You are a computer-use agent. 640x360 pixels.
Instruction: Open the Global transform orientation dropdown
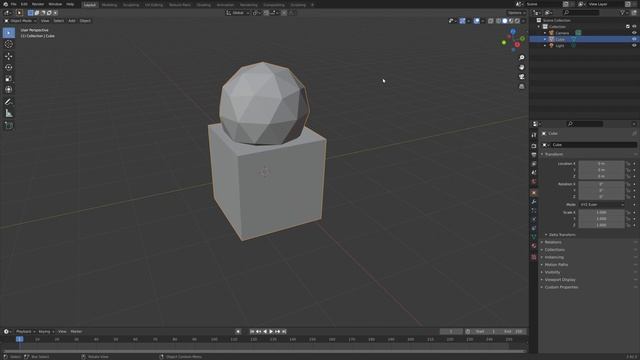click(238, 13)
